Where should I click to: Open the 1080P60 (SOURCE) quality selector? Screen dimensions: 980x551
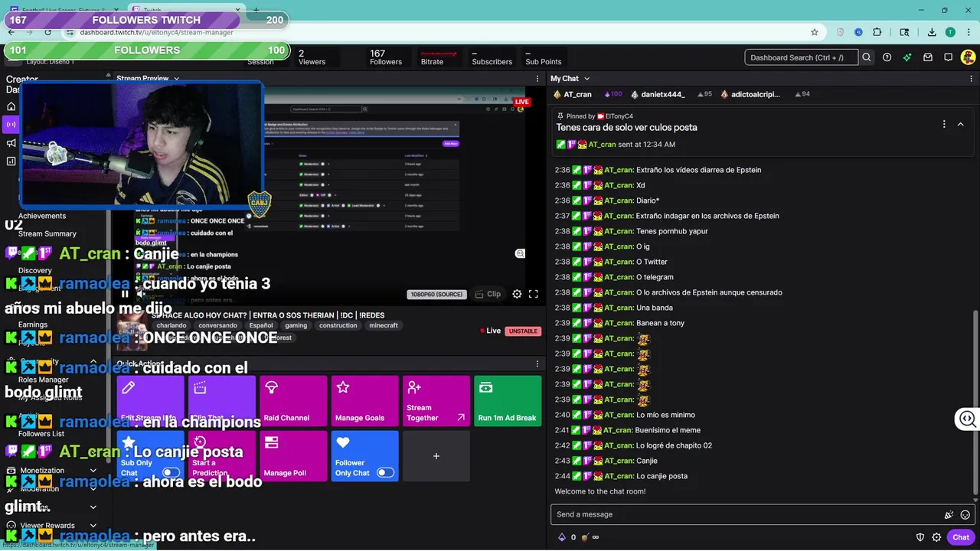[436, 294]
